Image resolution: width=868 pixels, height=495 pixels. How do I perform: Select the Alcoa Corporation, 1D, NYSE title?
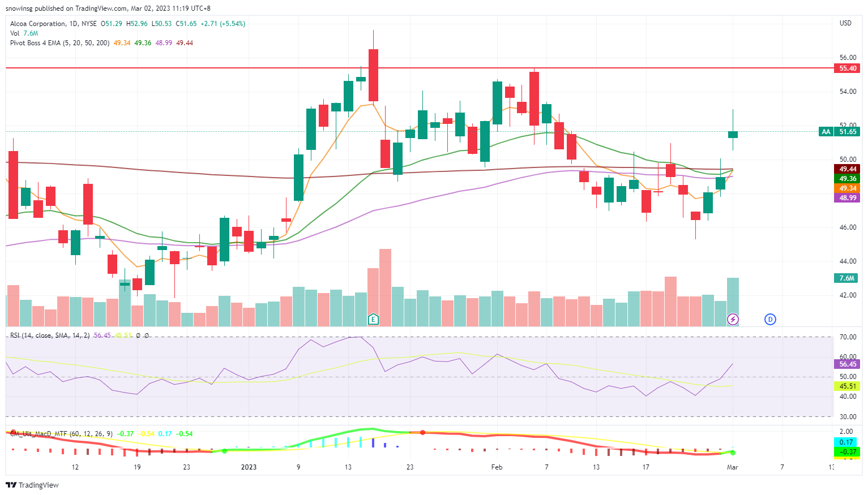[x=53, y=24]
